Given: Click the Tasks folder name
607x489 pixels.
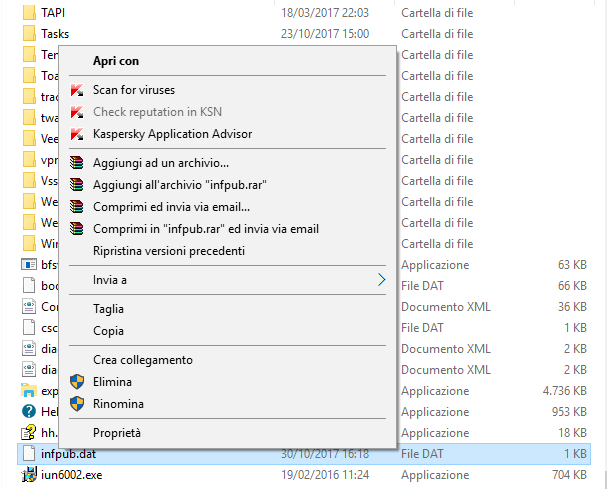Looking at the screenshot, I should point(55,34).
